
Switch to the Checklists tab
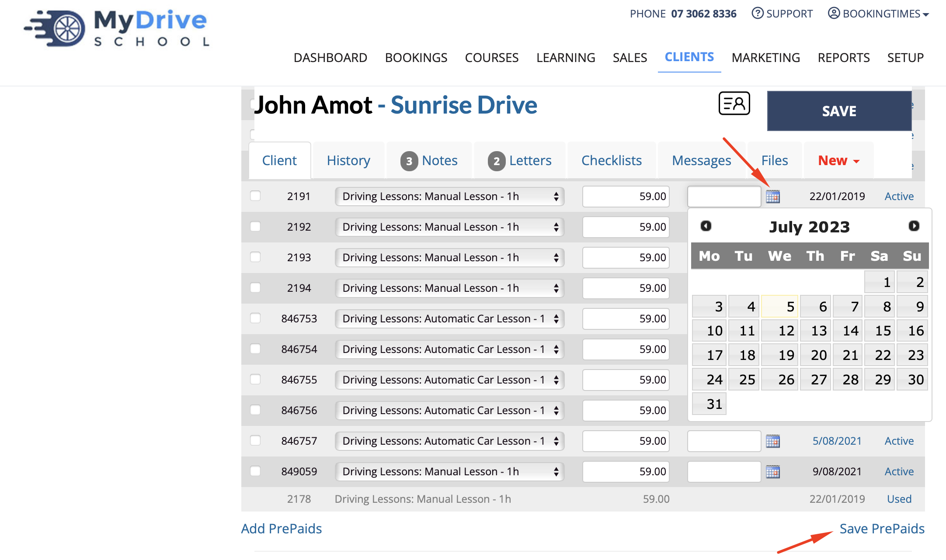(x=612, y=161)
